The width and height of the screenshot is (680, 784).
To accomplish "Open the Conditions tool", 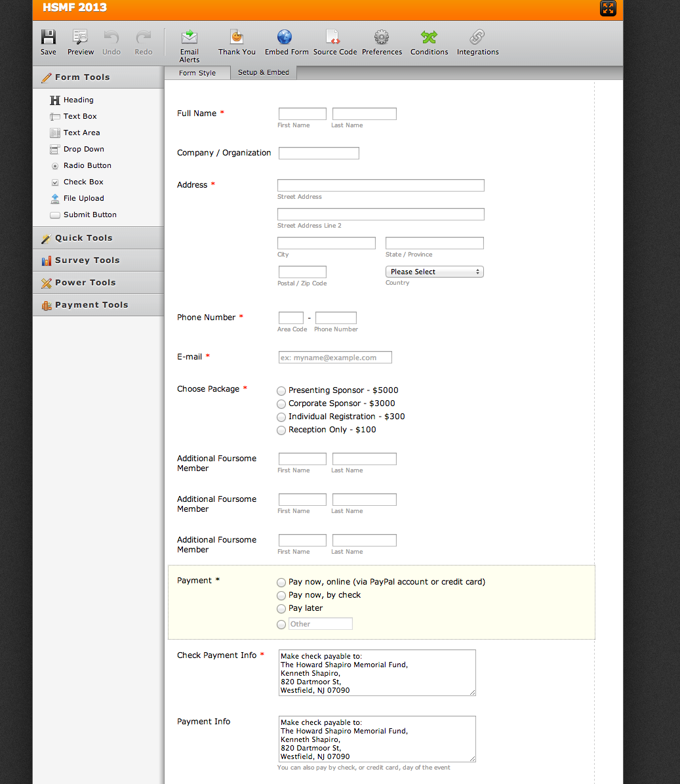I will 429,37.
